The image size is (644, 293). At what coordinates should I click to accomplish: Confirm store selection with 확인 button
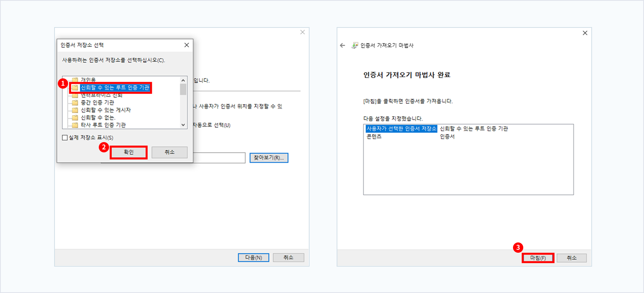[x=128, y=152]
